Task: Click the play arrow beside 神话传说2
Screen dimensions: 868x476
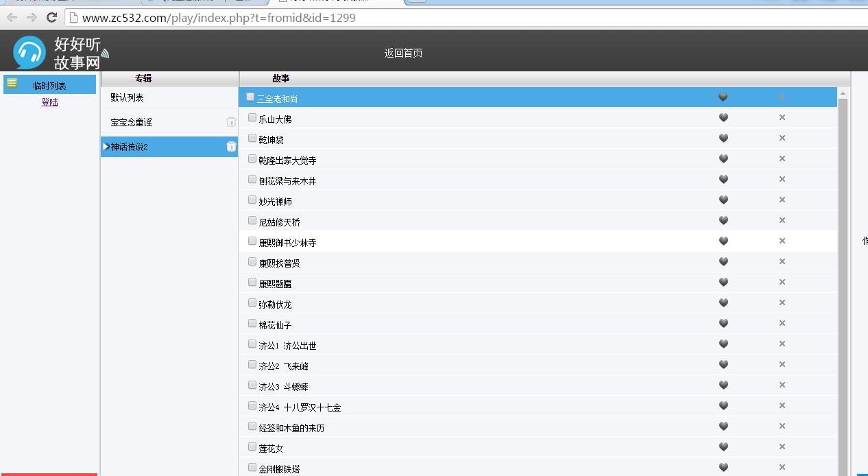Action: click(x=106, y=147)
